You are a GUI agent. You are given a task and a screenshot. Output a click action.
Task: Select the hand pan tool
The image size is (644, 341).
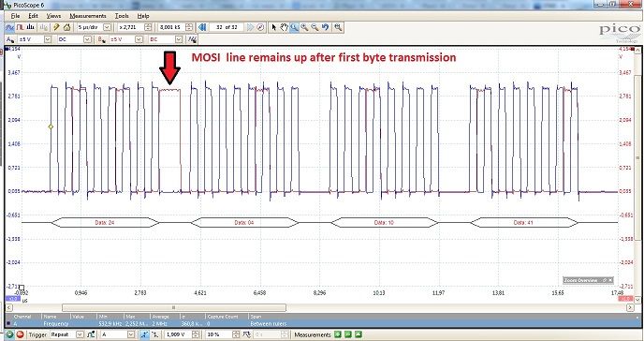pyautogui.click(x=285, y=27)
